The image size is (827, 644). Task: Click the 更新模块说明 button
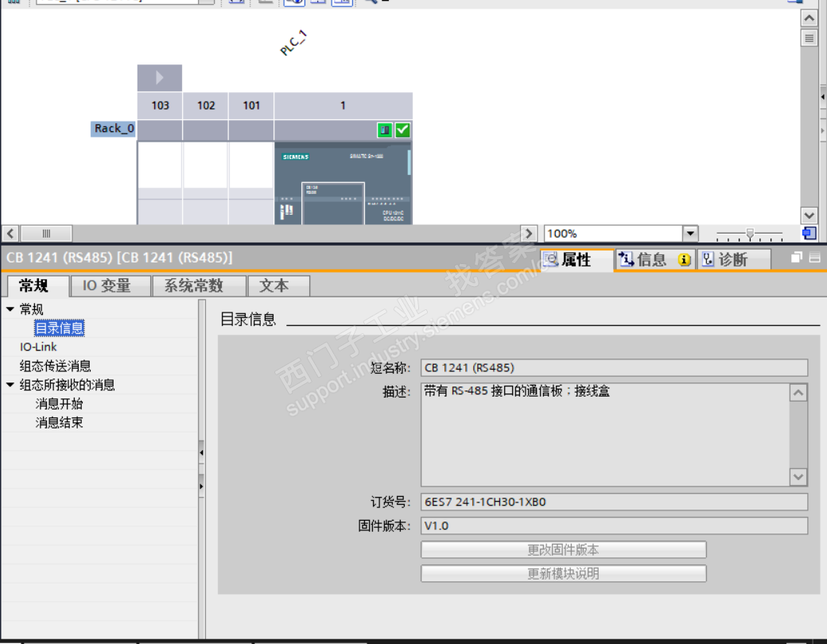pos(563,573)
